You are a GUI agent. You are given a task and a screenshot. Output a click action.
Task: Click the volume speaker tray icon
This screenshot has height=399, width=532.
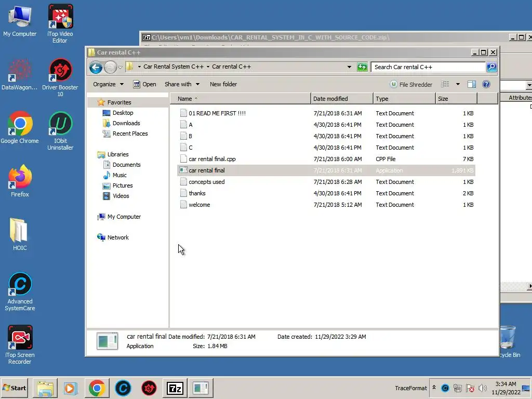point(482,388)
